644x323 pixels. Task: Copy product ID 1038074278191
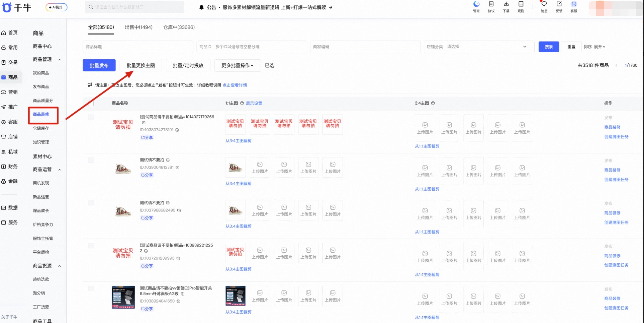[x=177, y=130]
